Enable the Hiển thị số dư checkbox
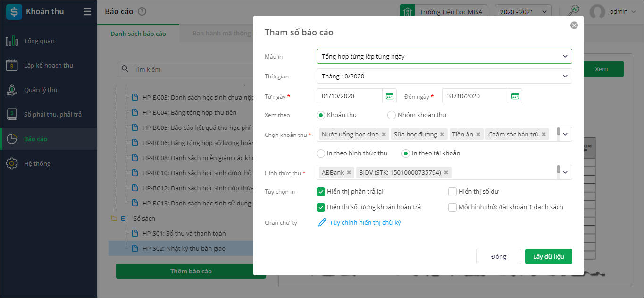 452,192
